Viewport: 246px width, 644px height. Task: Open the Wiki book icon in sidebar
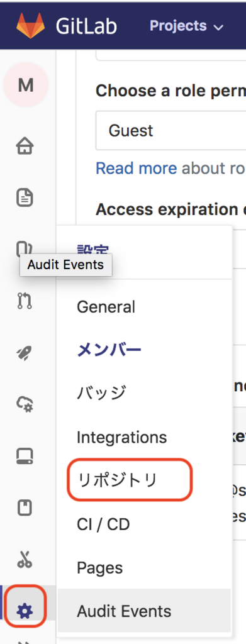pos(25,508)
